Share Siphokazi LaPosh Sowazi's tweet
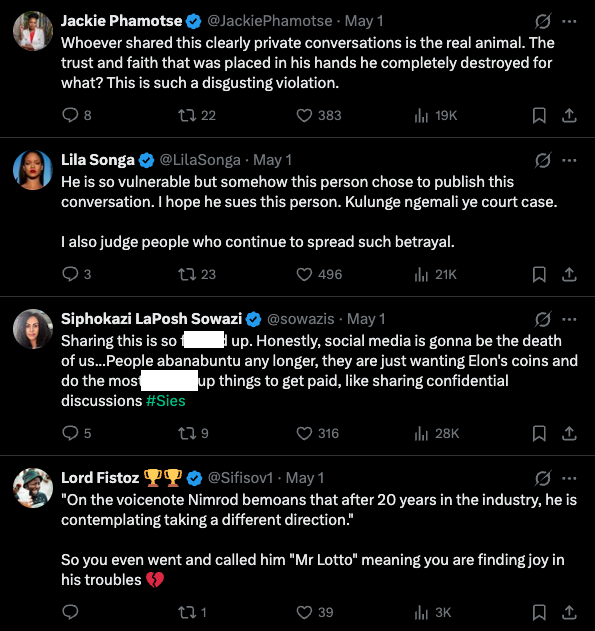 pyautogui.click(x=569, y=433)
